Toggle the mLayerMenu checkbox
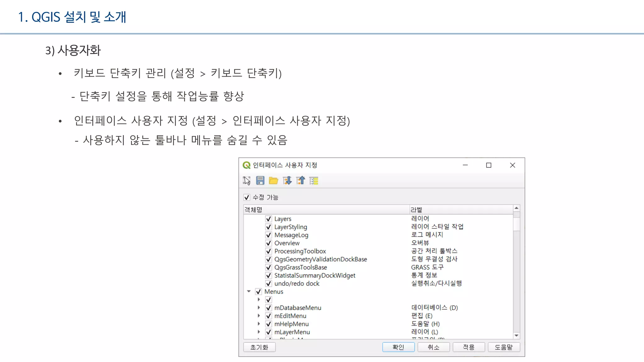The width and height of the screenshot is (644, 362). point(269,332)
